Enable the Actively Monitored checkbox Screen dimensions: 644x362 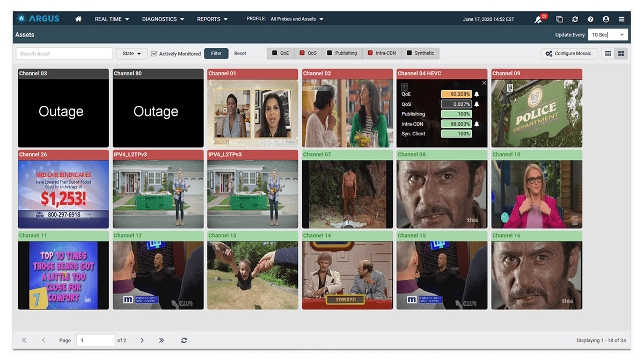(153, 53)
